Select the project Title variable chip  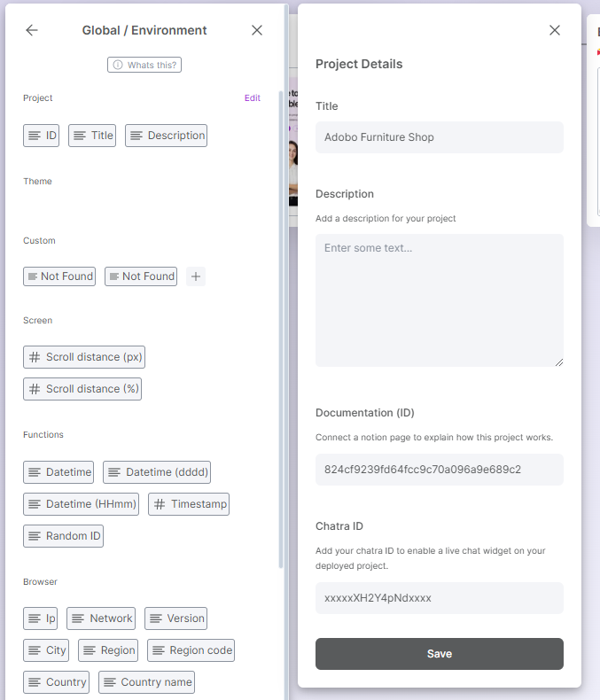point(92,136)
